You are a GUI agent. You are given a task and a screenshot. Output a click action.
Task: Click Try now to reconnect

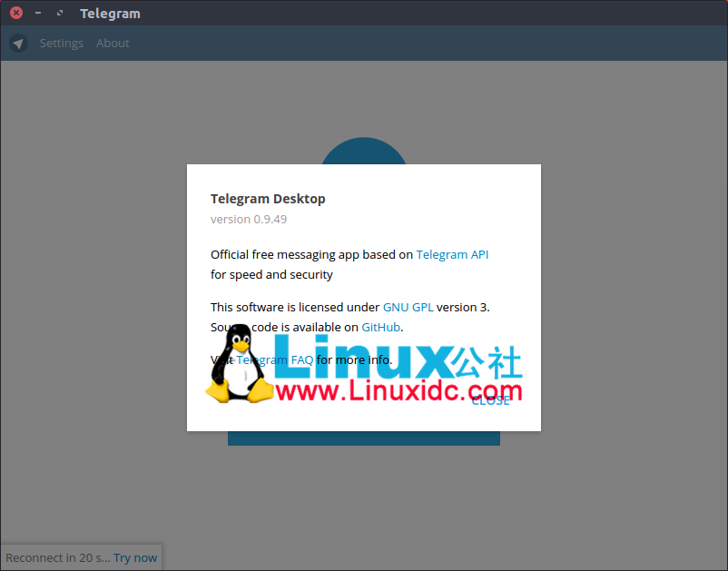point(135,557)
